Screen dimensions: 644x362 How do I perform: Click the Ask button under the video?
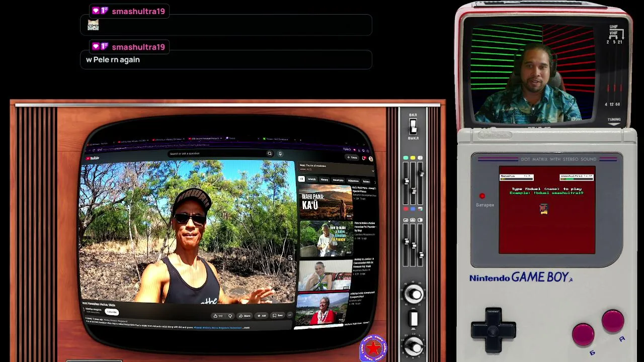(x=262, y=316)
